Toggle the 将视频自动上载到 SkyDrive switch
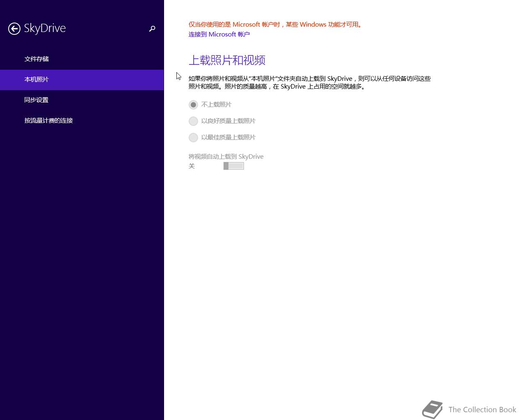Screen dimensions: 525x420 [x=234, y=166]
